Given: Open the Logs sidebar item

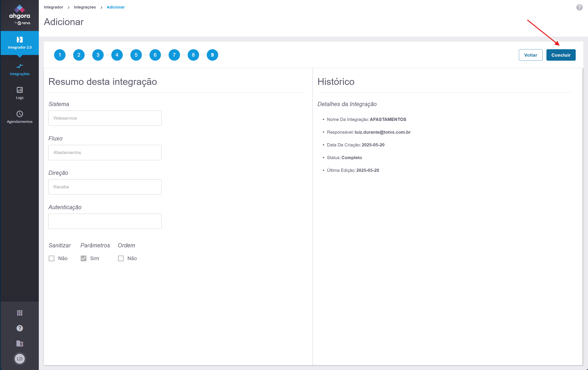Looking at the screenshot, I should [20, 93].
